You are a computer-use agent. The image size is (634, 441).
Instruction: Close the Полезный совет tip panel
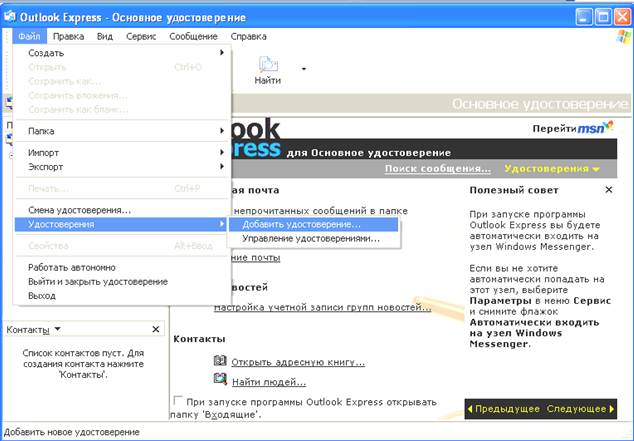coord(609,190)
